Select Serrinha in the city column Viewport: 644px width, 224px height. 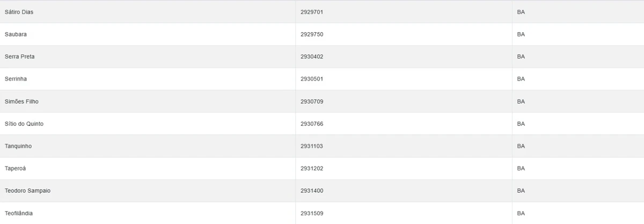pos(16,79)
